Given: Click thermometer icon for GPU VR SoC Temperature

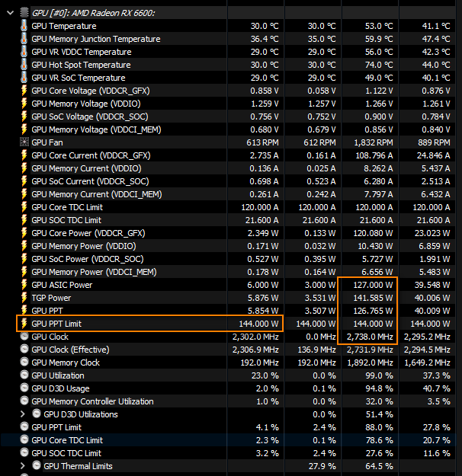Looking at the screenshot, I should tap(24, 78).
